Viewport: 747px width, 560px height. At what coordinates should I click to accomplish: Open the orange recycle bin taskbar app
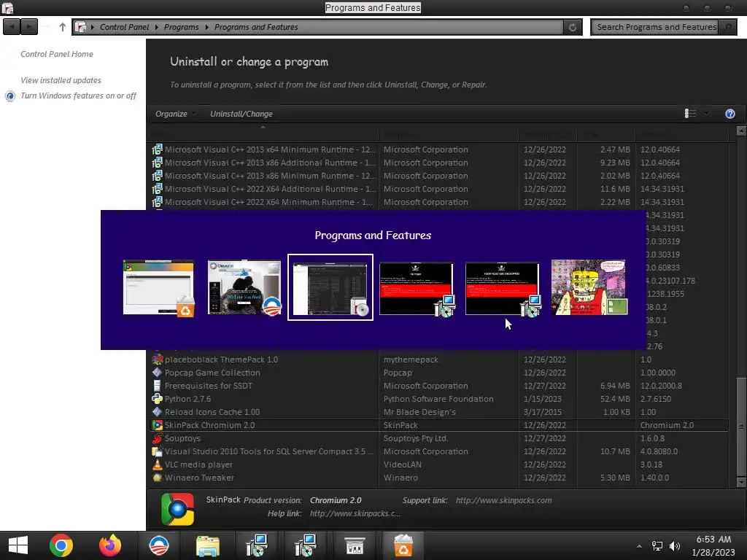tap(403, 545)
